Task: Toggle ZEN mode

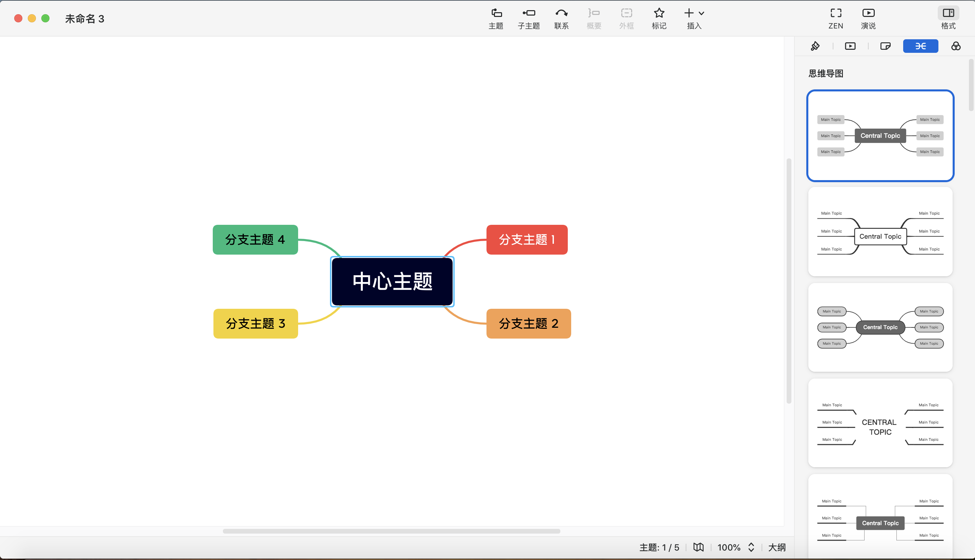Action: pyautogui.click(x=835, y=18)
